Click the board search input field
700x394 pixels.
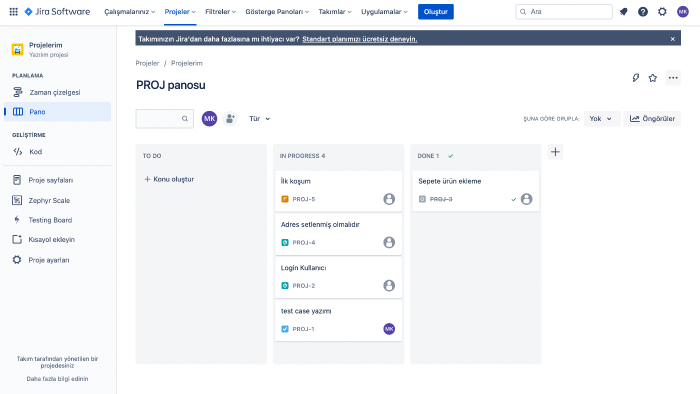(x=164, y=119)
